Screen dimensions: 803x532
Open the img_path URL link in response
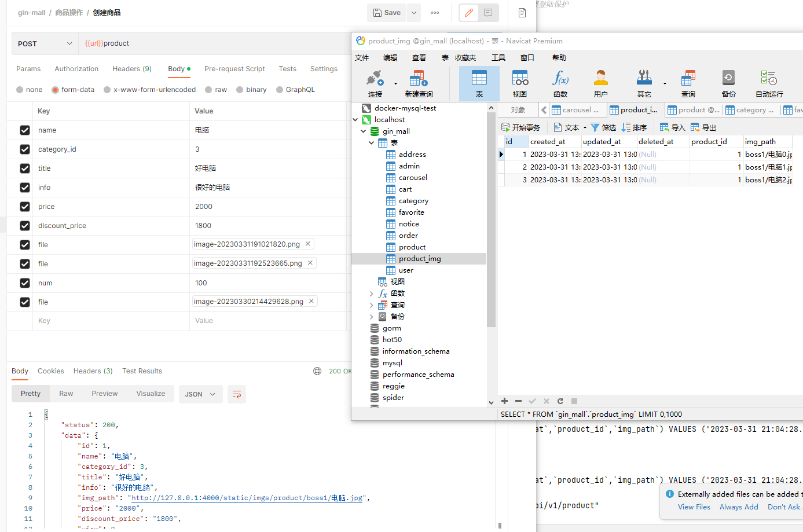click(x=247, y=498)
